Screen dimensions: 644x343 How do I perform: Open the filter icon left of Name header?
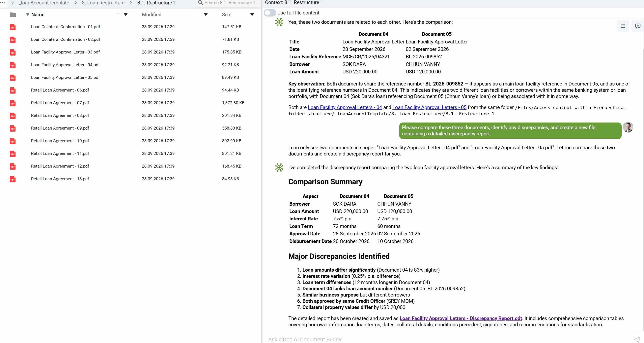[x=28, y=15]
